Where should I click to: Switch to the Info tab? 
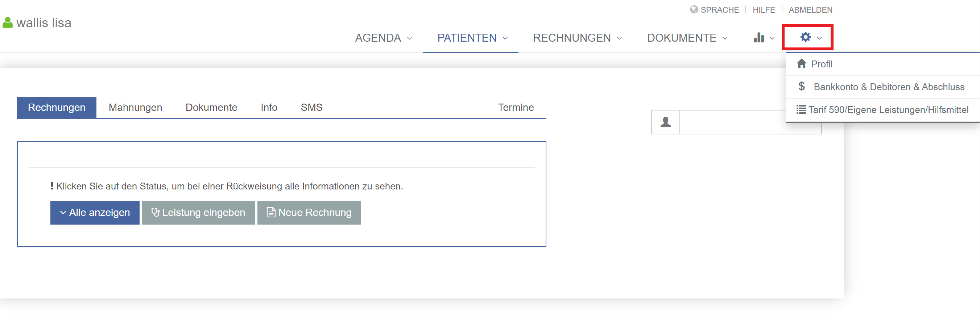269,108
